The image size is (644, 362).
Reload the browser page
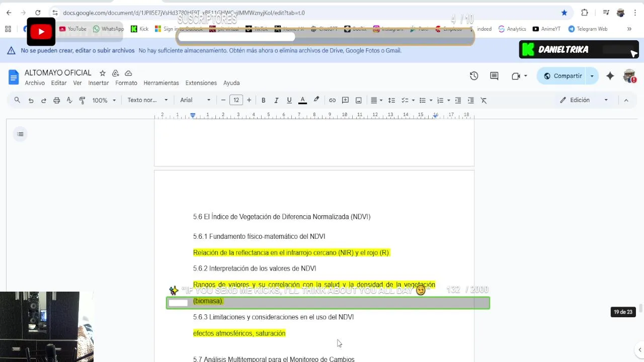coord(38,13)
